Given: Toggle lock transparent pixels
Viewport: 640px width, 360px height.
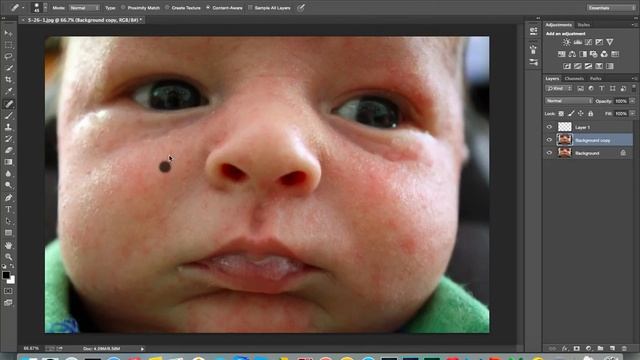Looking at the screenshot, I should pos(561,113).
